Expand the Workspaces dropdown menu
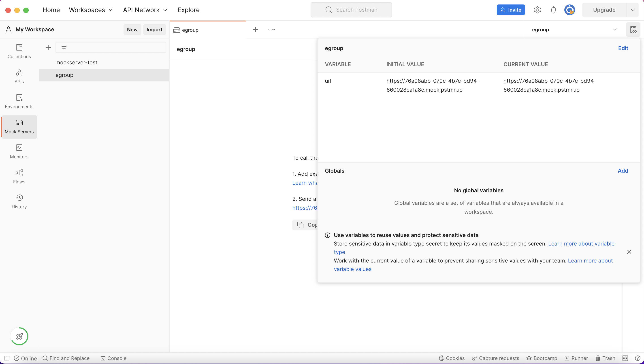Screen dimensions: 644x364 pyautogui.click(x=91, y=10)
